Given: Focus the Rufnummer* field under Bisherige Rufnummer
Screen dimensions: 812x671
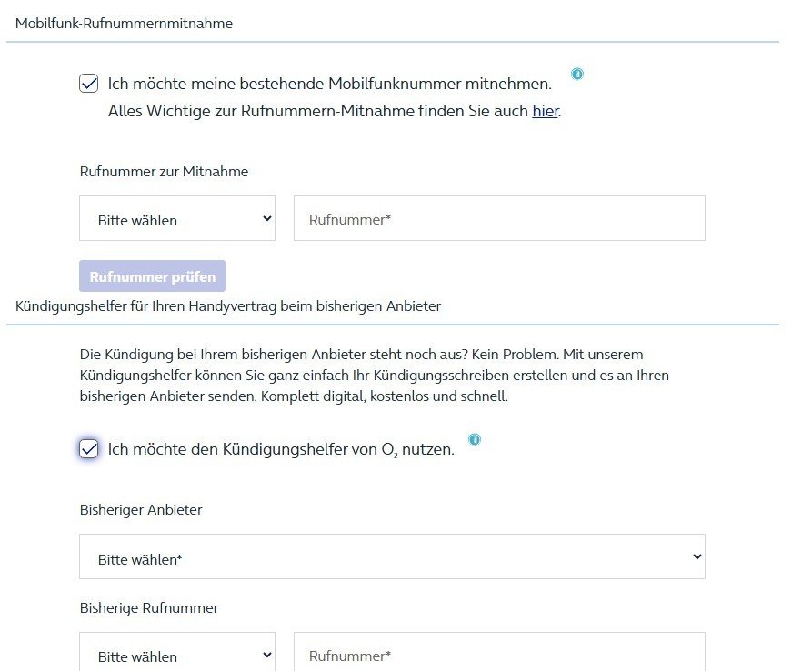Looking at the screenshot, I should (x=498, y=655).
